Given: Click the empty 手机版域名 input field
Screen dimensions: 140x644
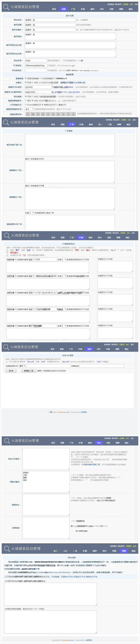Looking at the screenshot, I should point(36,70).
